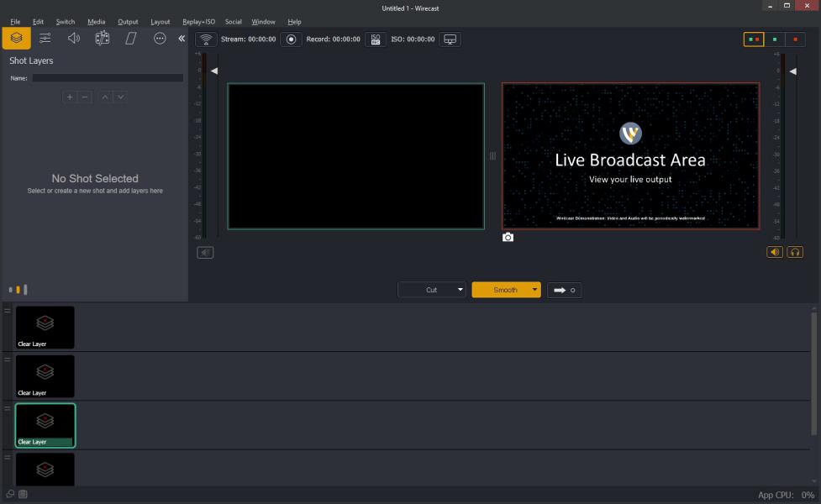Image resolution: width=821 pixels, height=504 pixels.
Task: Click the Go arrow transition button
Action: (565, 290)
